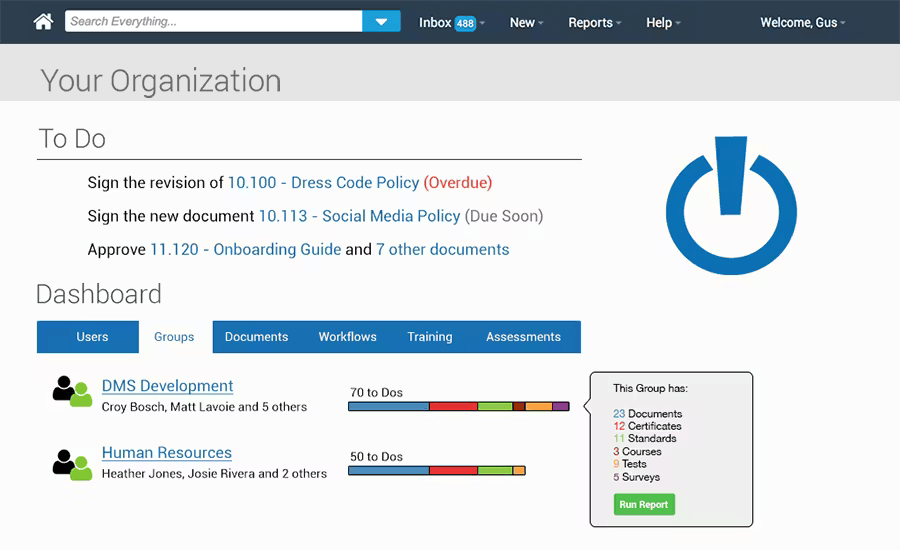Click into the Search Everything field
The image size is (900, 550).
(x=213, y=22)
